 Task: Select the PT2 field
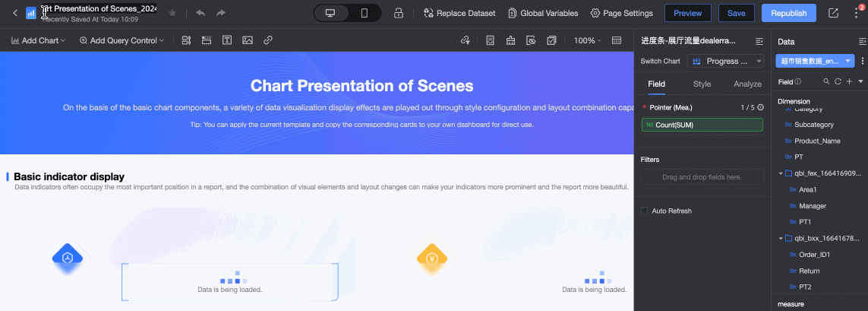point(805,287)
